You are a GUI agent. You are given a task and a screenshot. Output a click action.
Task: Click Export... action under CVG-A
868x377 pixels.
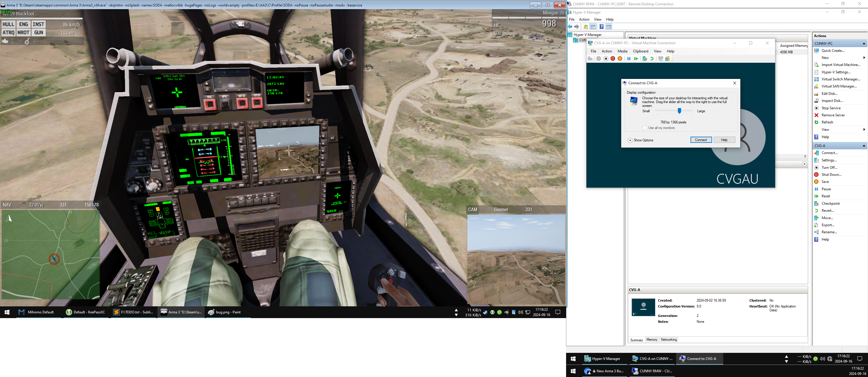point(828,225)
